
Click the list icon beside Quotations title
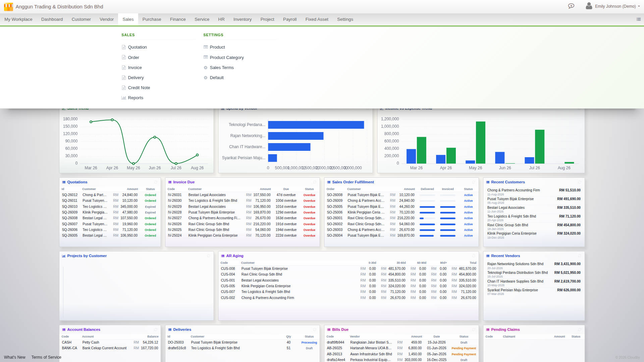coord(64,182)
